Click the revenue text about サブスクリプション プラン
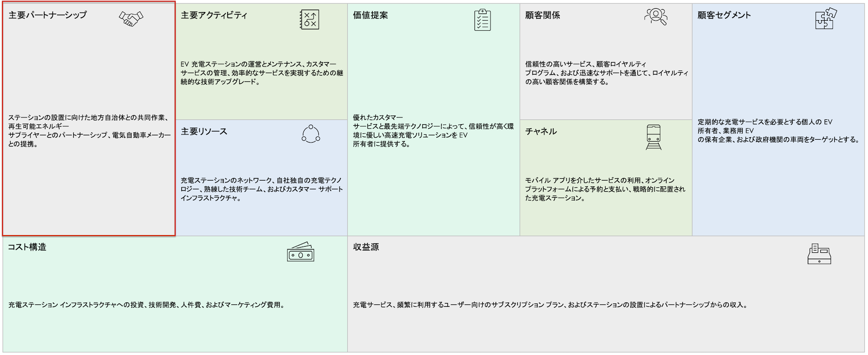Viewport: 868px width, 355px height. coord(550,305)
